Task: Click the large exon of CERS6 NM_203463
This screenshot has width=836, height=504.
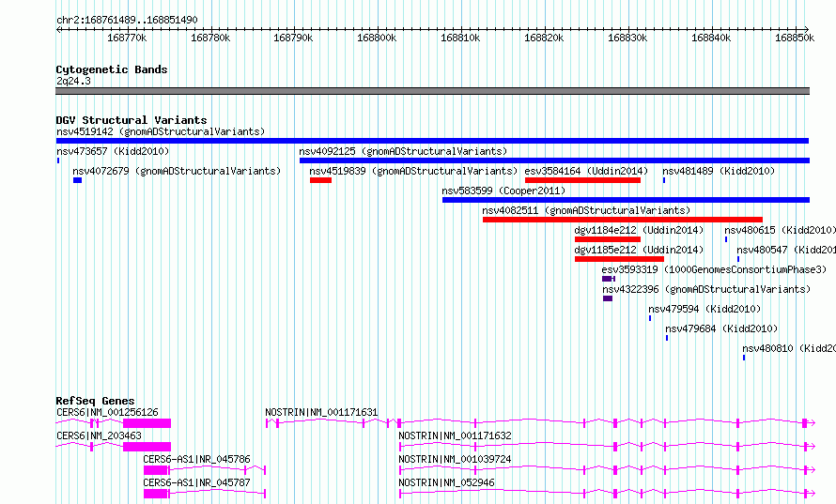Action: [147, 447]
